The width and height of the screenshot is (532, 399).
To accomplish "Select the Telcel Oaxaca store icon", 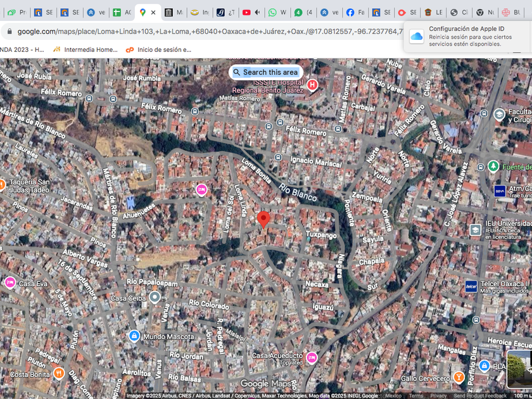I will coord(471,286).
